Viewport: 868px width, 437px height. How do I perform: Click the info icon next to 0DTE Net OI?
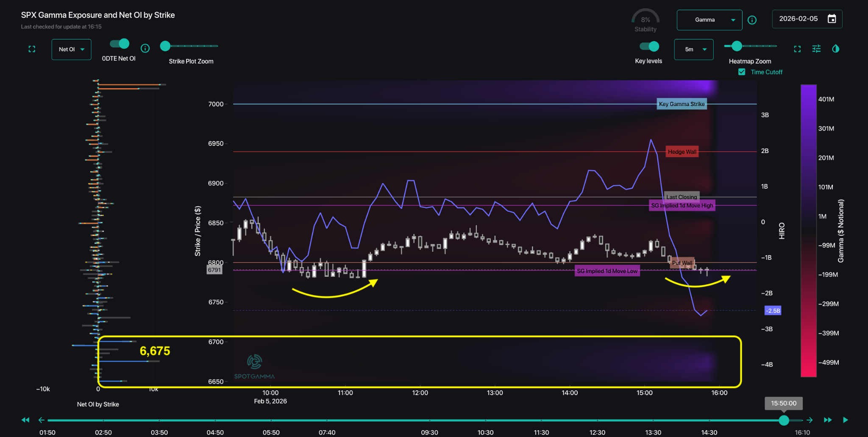pos(145,48)
